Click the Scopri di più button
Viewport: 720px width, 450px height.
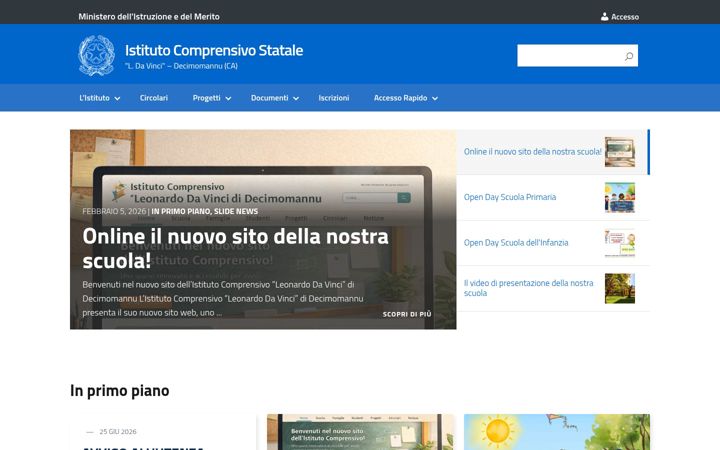coord(407,314)
